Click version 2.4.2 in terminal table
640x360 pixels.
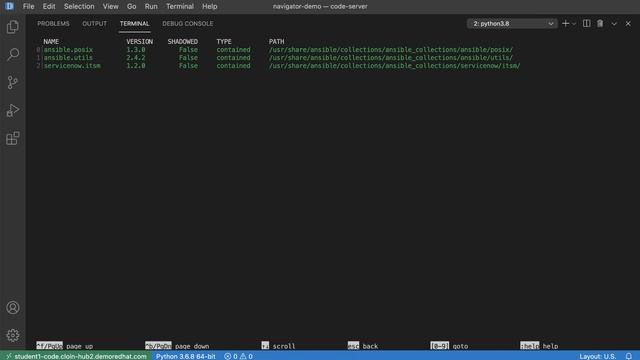[x=136, y=58]
